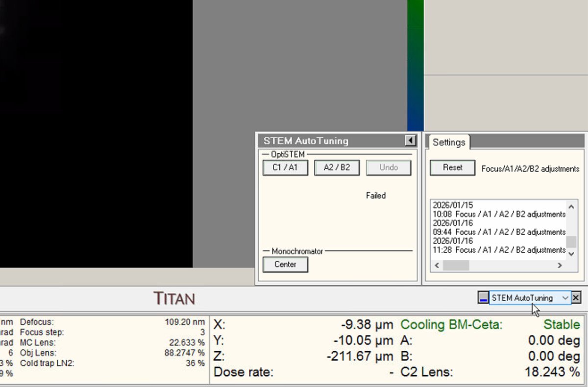This screenshot has height=387, width=588.
Task: Select the 11:28 Focus adjustments history entry
Action: pos(499,250)
